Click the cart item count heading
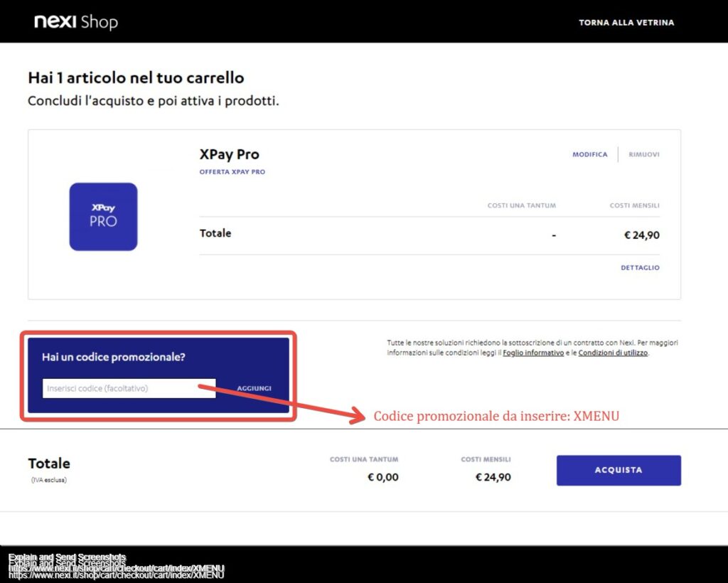 [x=136, y=77]
